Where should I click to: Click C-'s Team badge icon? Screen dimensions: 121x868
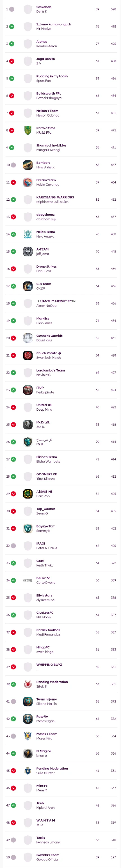click(x=28, y=286)
